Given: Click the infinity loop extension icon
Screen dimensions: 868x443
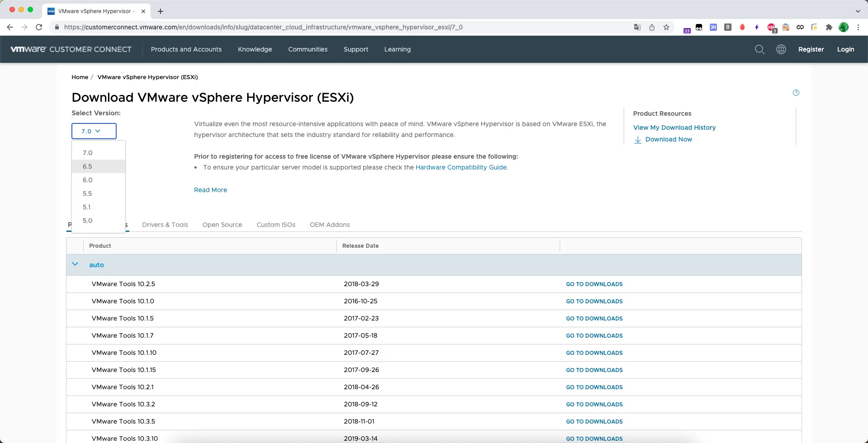Looking at the screenshot, I should (x=800, y=27).
